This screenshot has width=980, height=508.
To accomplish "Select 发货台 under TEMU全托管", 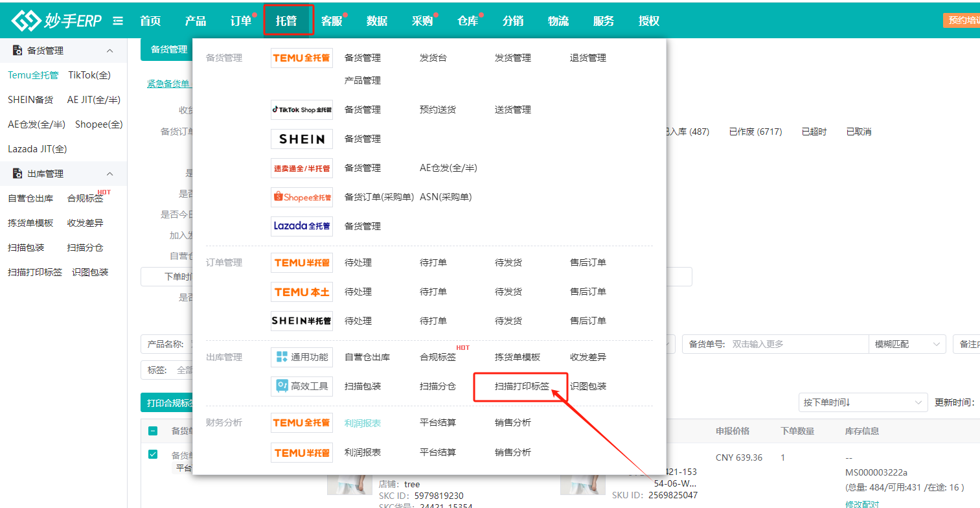I will tap(433, 58).
